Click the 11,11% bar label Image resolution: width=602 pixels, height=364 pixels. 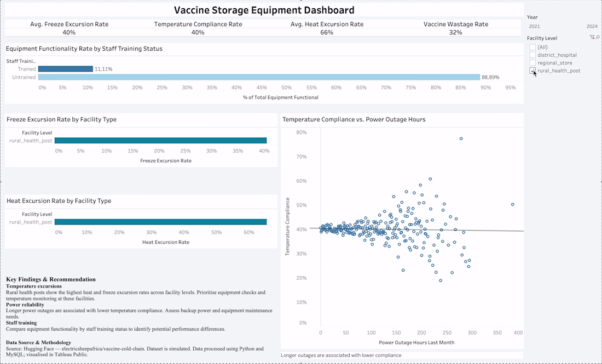103,69
